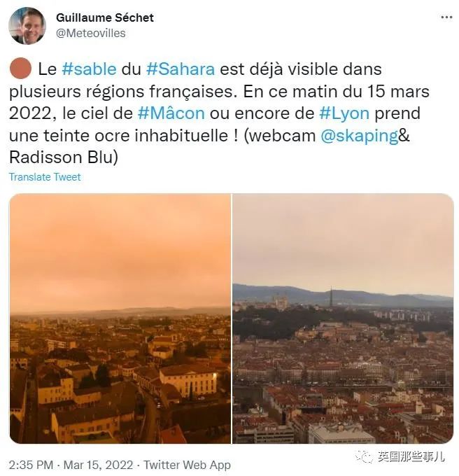459x476 pixels.
Task: Visit the @skaping mention
Action: click(x=360, y=136)
